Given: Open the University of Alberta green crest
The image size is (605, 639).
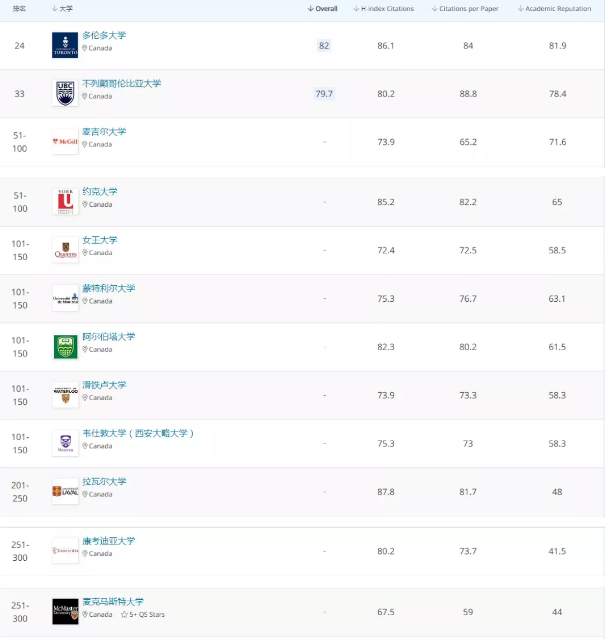Looking at the screenshot, I should click(x=65, y=347).
